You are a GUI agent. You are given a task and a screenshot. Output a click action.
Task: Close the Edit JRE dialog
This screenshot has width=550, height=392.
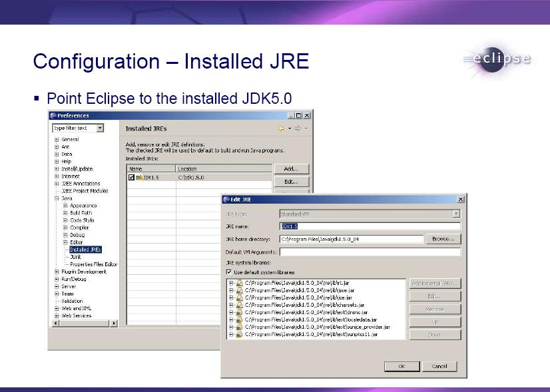[461, 200]
